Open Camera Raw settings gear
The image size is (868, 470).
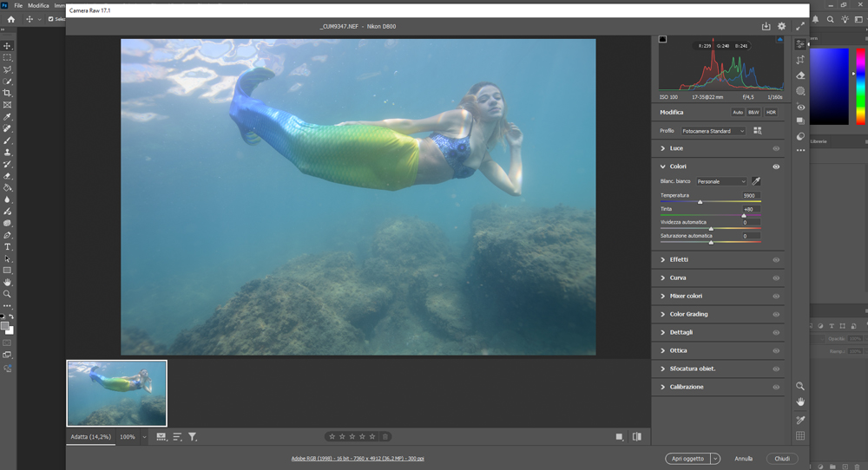click(x=781, y=27)
